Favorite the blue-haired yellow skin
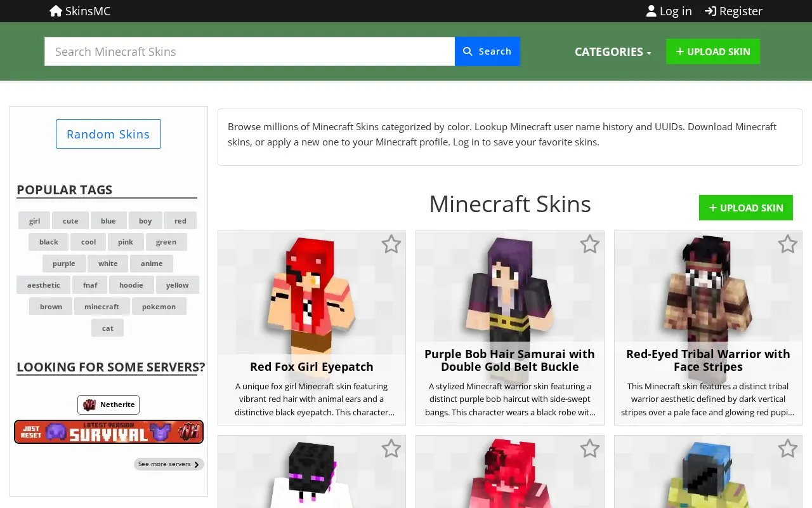 coord(788,449)
